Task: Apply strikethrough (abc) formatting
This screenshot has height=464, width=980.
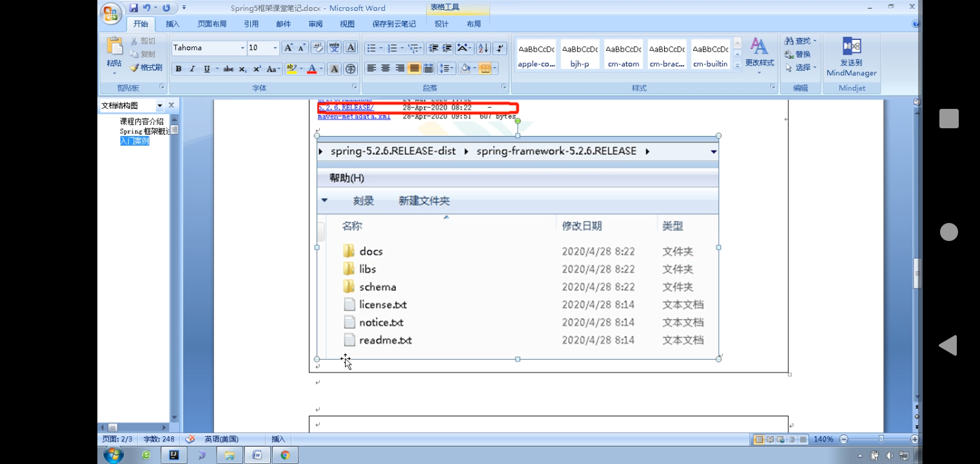Action: [x=228, y=69]
